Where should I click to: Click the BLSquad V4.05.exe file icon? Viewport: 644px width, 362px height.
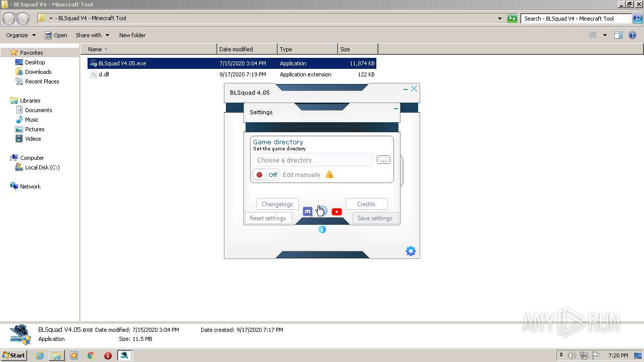click(x=94, y=63)
